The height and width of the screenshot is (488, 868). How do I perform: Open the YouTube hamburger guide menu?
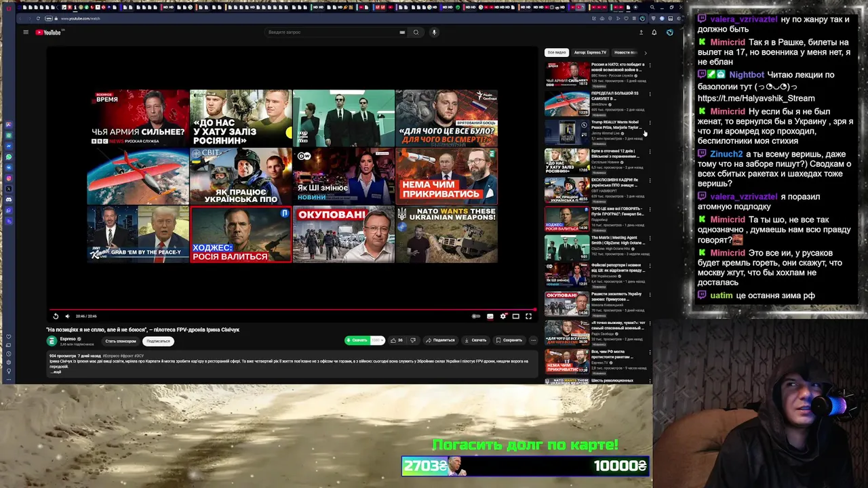point(26,32)
